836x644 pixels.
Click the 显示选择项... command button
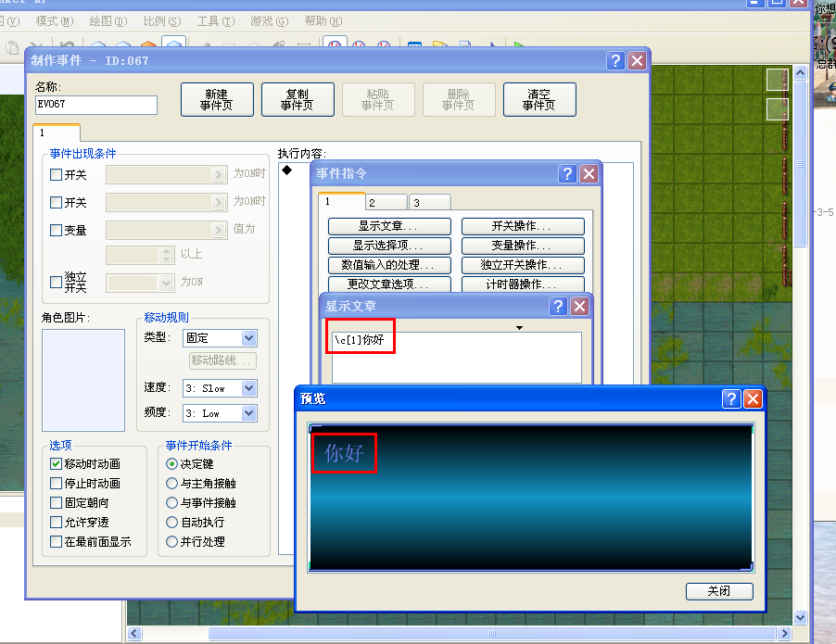(x=389, y=246)
